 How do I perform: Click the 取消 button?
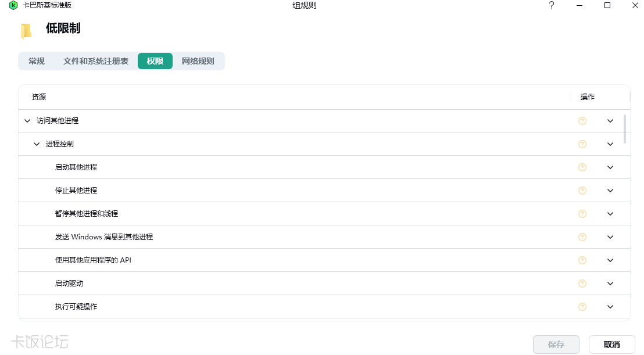(612, 345)
